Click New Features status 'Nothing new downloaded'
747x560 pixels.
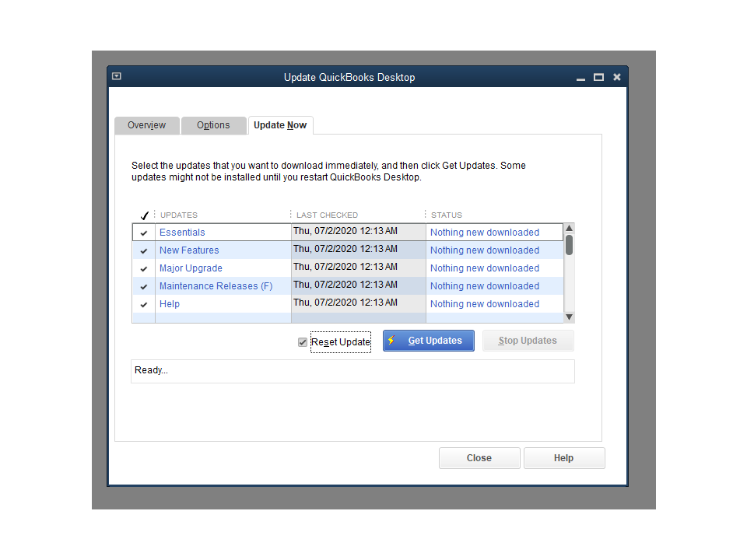pos(485,250)
